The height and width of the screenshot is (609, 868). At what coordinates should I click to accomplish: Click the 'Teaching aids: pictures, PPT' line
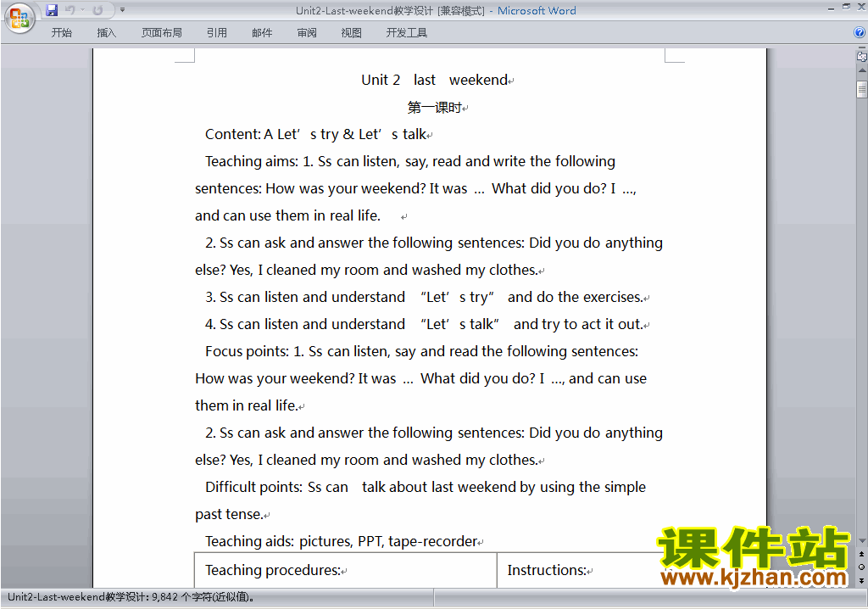point(341,541)
